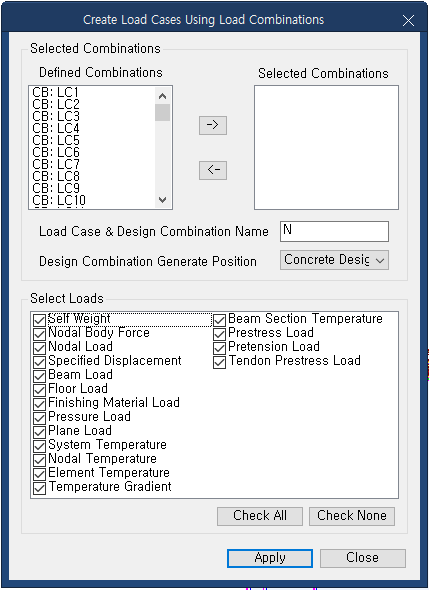Click inside the Selected Combinations list box
429x590 pixels.
click(x=326, y=148)
